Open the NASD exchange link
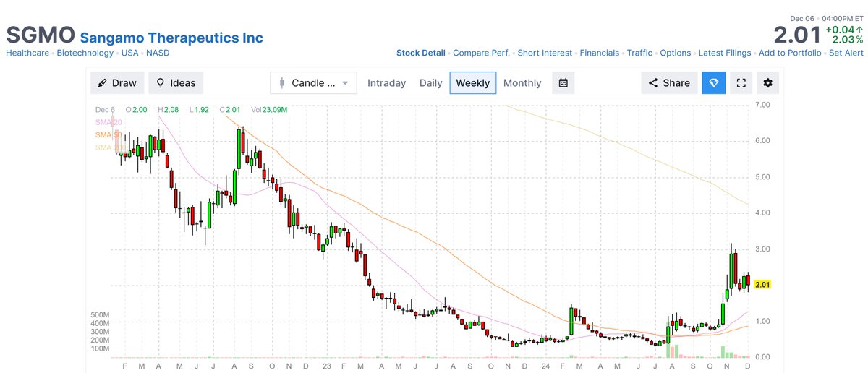 pyautogui.click(x=158, y=53)
